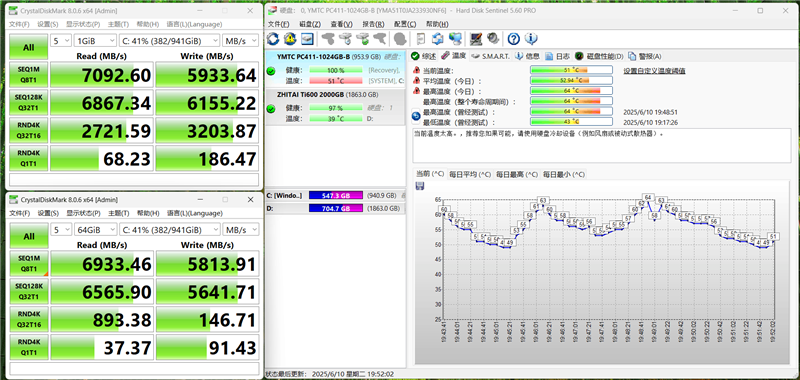Open the 64GiB test size dropdown
Image resolution: width=800 pixels, height=380 pixels.
95,230
